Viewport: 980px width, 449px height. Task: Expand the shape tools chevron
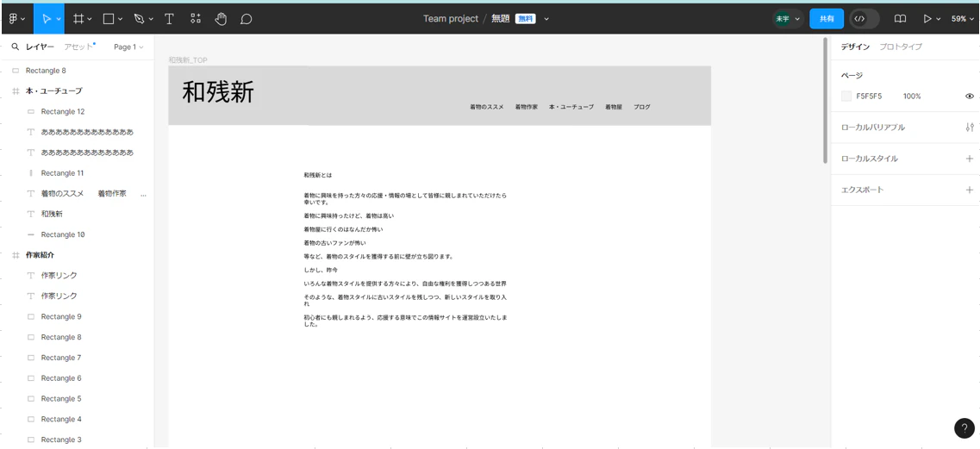point(121,19)
